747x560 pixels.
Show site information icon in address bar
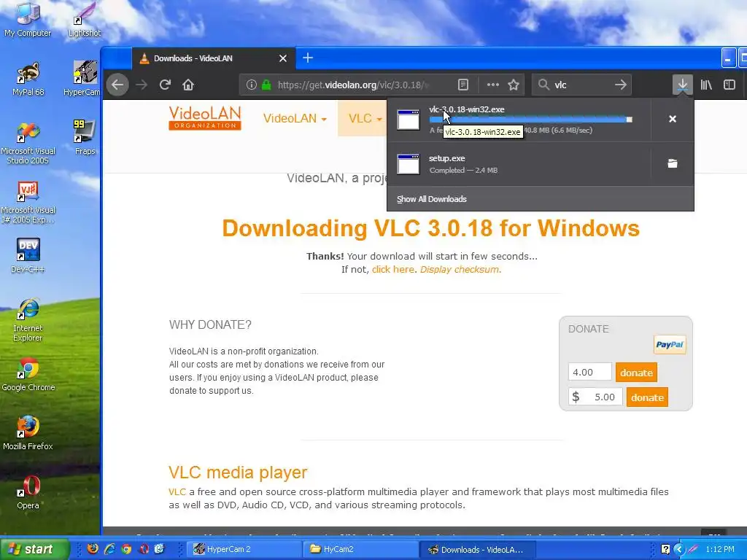coord(251,85)
